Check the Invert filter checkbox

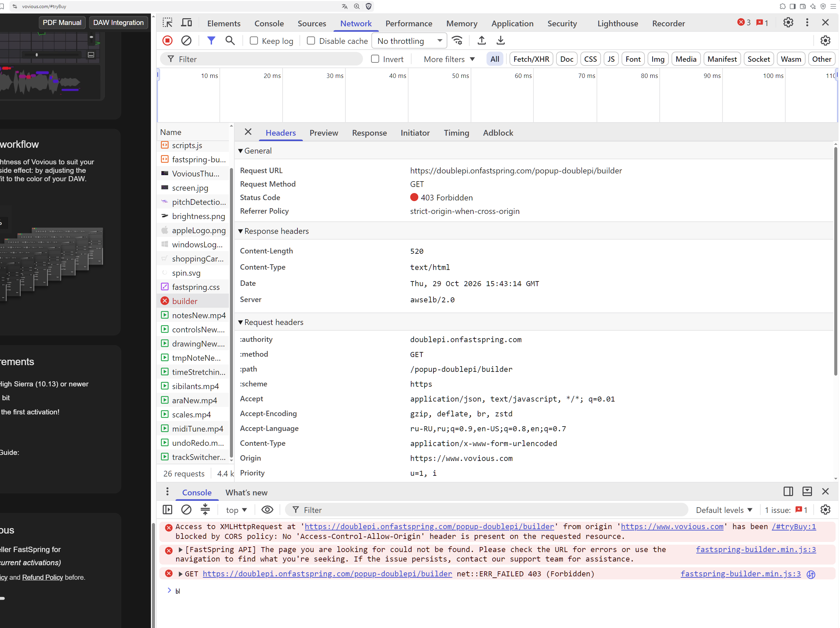point(375,59)
